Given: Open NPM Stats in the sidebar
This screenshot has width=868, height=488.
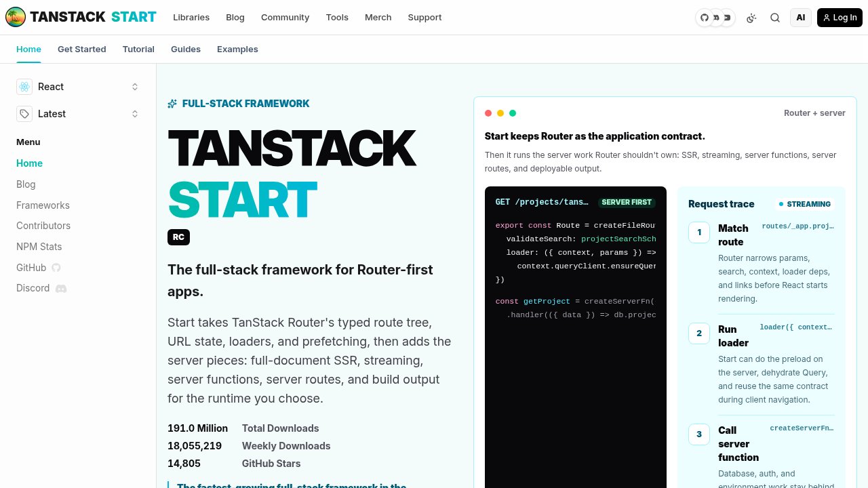Looking at the screenshot, I should coord(39,247).
